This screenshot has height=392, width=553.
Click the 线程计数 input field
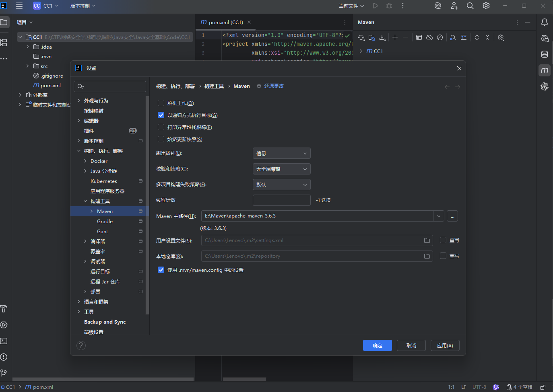282,200
